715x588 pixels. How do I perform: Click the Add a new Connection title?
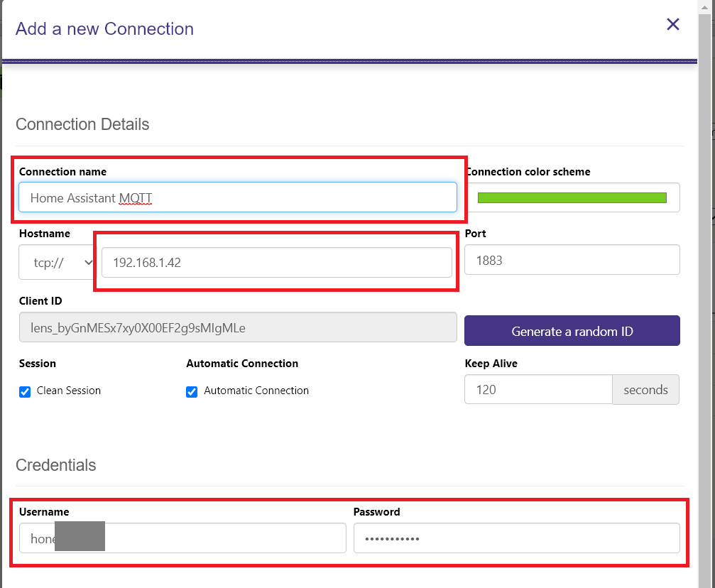point(104,29)
